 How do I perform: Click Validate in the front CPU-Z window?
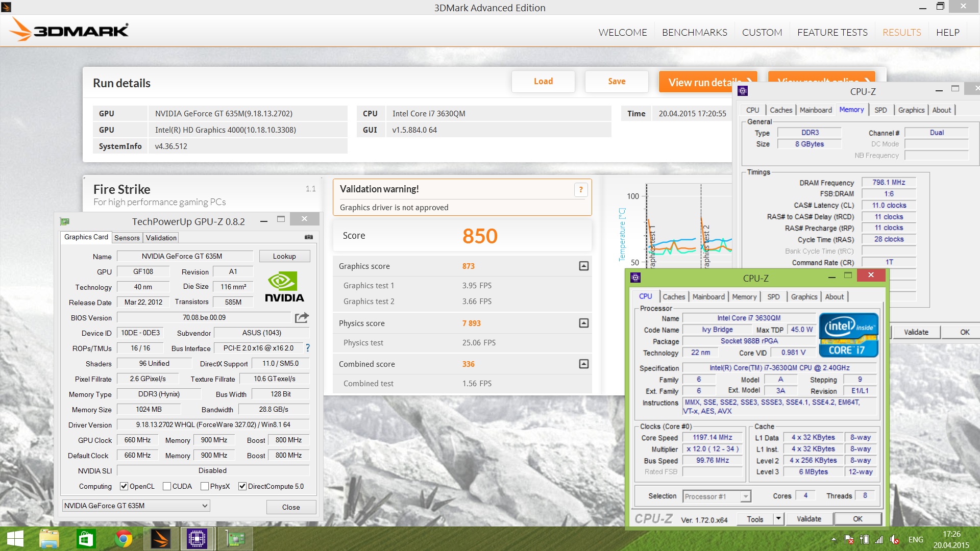(x=809, y=519)
